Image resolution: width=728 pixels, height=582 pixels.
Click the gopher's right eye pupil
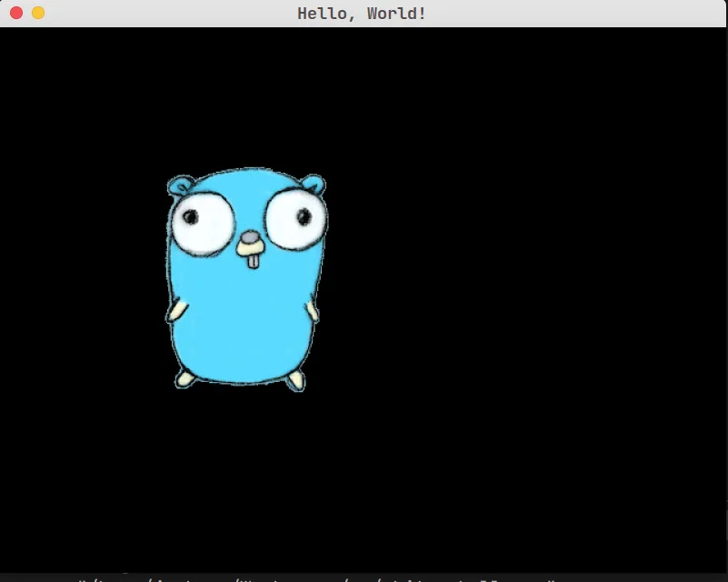(304, 216)
